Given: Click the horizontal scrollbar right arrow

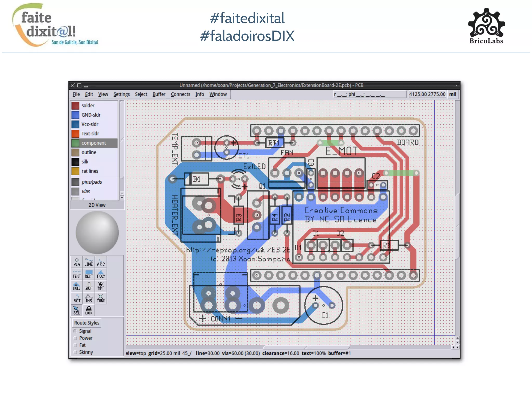Looking at the screenshot, I should [457, 347].
